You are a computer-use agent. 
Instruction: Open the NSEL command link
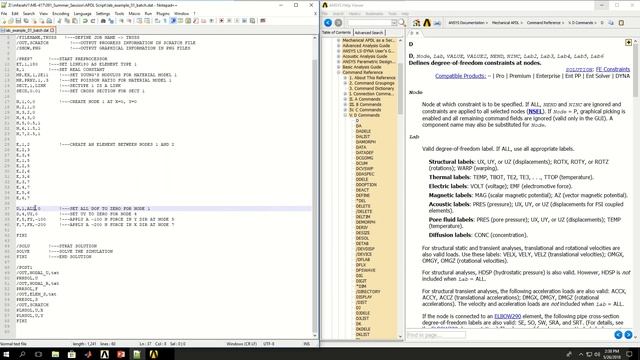pos(535,111)
